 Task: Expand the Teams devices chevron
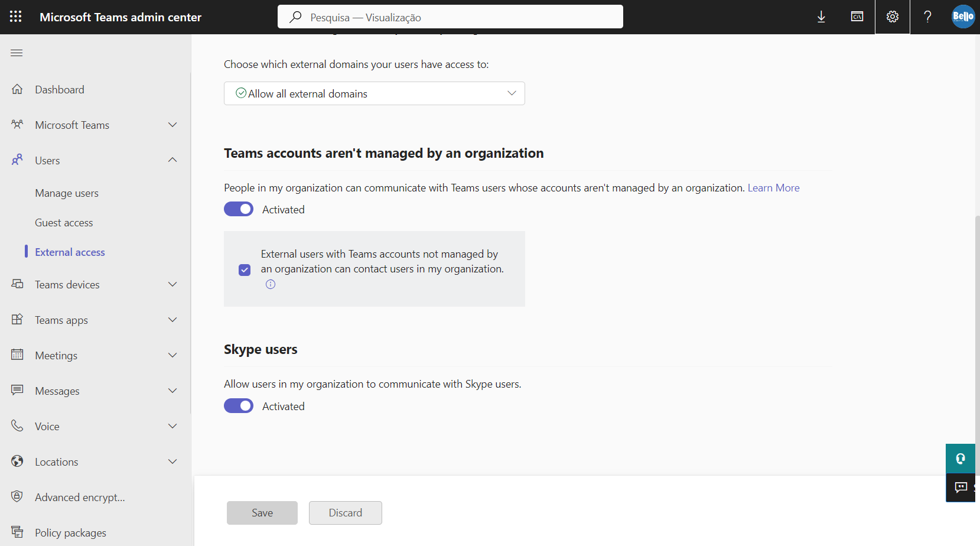(x=172, y=284)
